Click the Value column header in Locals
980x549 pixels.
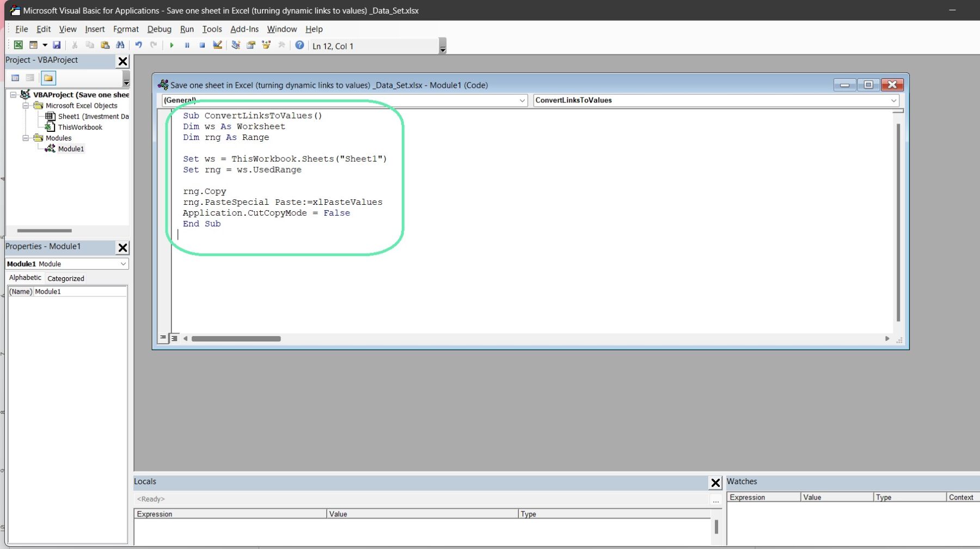[422, 514]
